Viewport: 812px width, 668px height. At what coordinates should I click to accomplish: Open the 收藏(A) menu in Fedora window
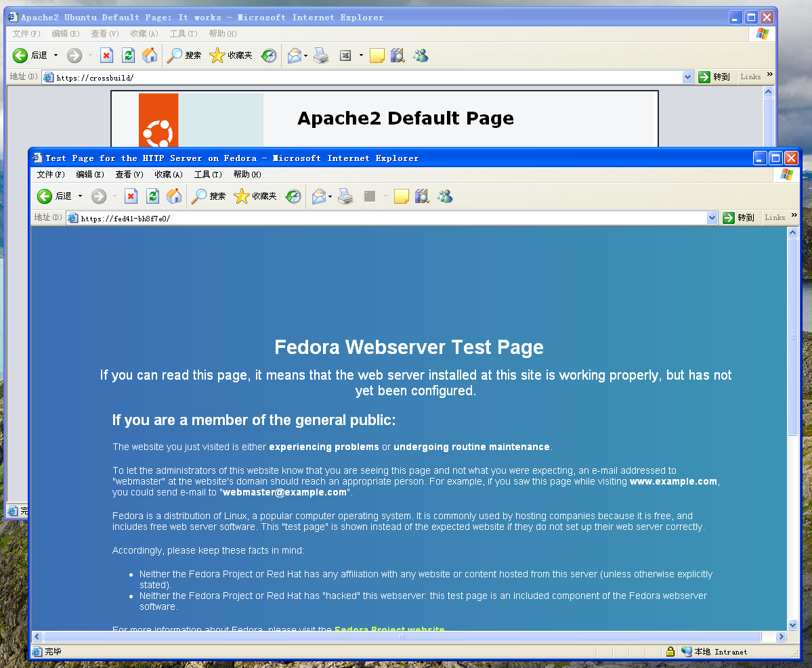[169, 175]
